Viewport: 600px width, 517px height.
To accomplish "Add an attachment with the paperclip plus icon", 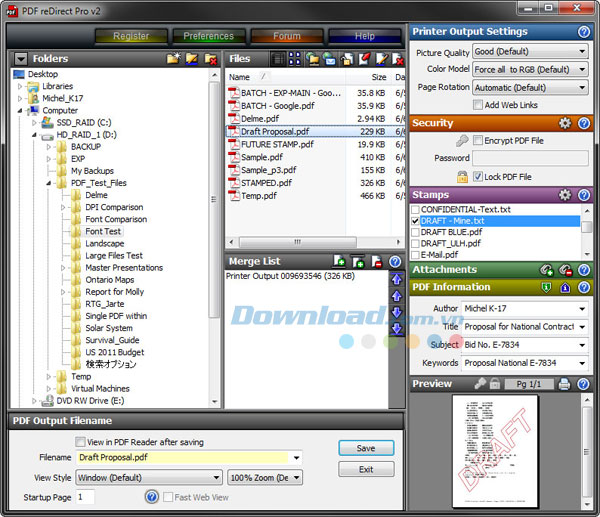I will pyautogui.click(x=546, y=270).
